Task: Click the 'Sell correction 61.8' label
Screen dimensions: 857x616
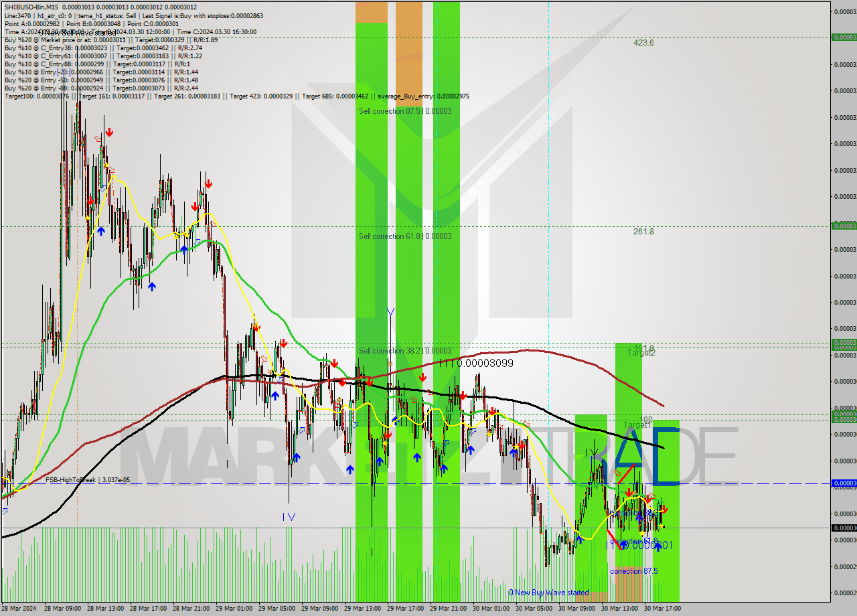Action: point(405,236)
